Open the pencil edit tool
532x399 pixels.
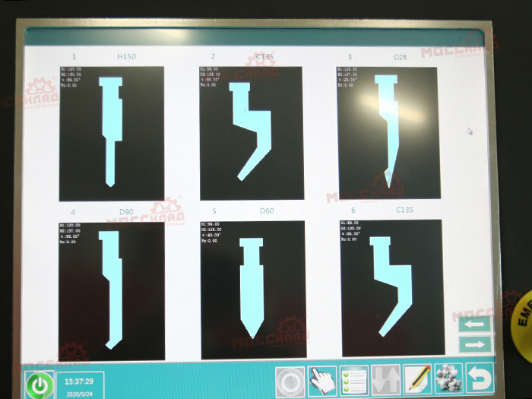tap(417, 378)
